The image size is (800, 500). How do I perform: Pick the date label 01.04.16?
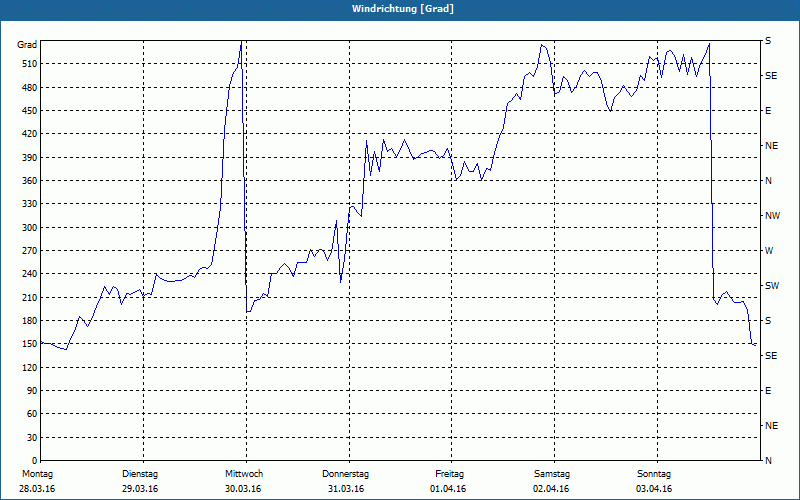tap(448, 489)
